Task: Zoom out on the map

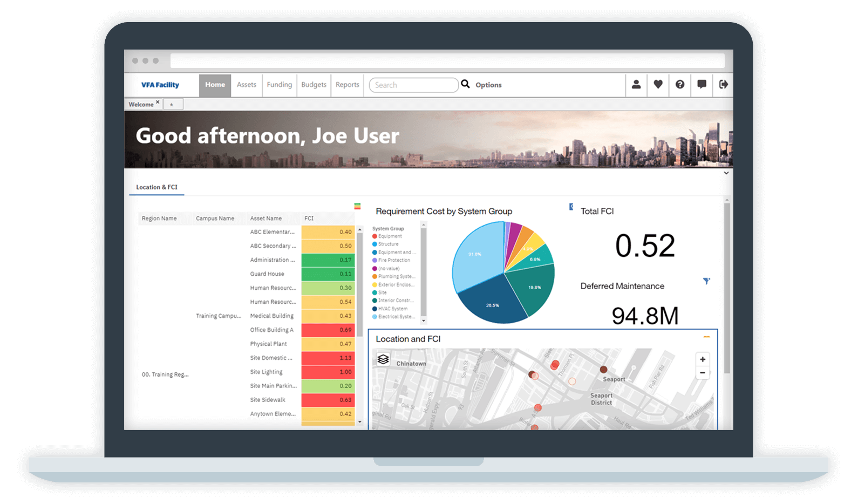Action: coord(703,373)
